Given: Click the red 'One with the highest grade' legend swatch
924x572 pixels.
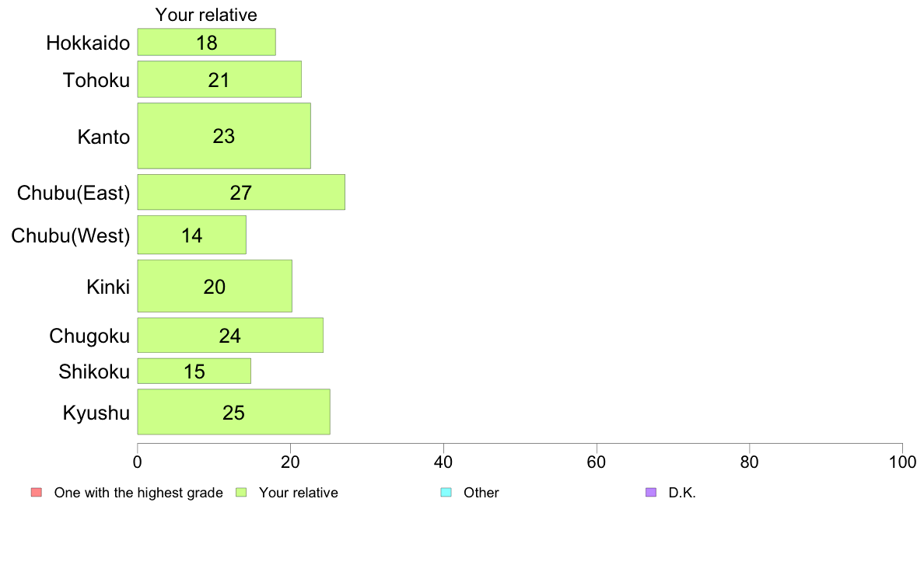Looking at the screenshot, I should tap(37, 493).
